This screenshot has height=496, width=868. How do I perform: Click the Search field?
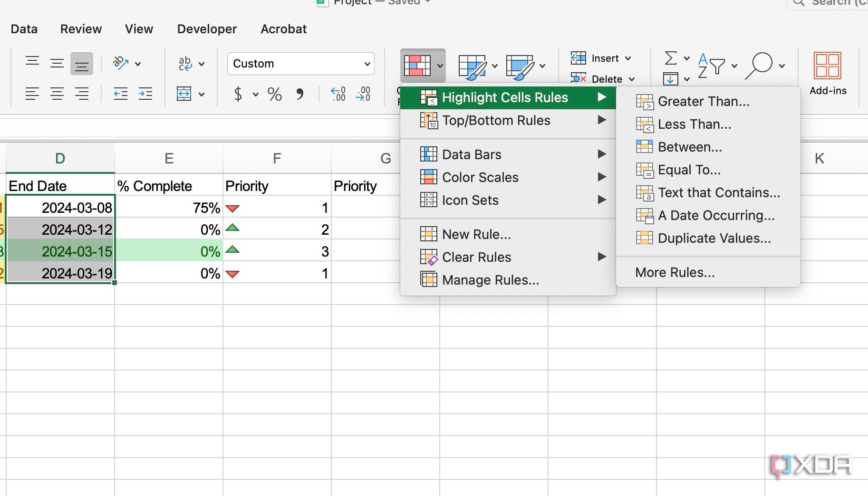point(838,4)
